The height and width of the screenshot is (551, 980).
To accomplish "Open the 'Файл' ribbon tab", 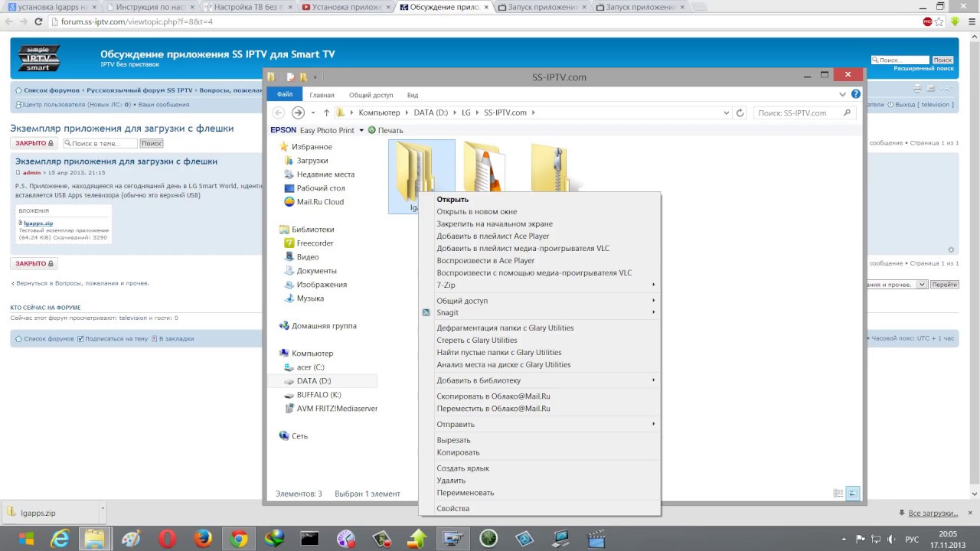I will [x=285, y=95].
